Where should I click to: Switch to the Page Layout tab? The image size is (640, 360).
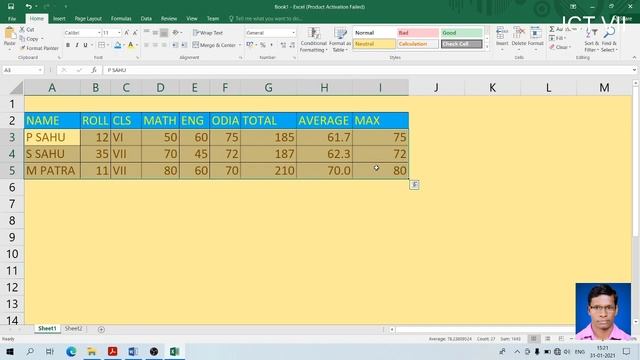click(88, 19)
